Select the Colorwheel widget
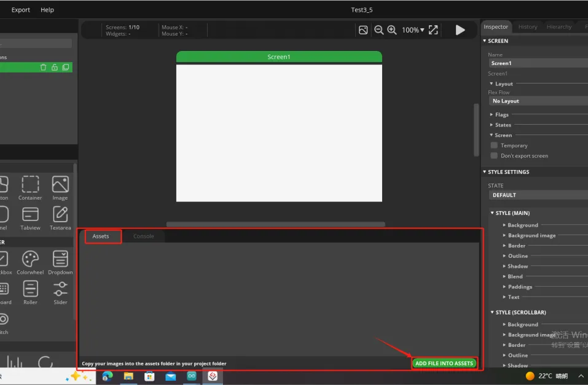588x385 pixels. tap(30, 259)
